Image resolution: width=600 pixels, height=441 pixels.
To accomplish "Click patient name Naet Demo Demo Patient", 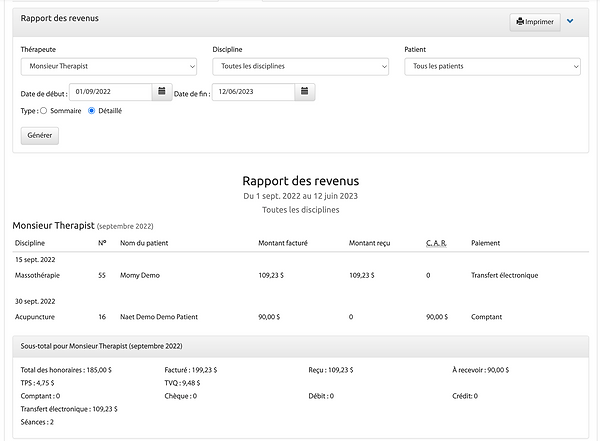I will pyautogui.click(x=159, y=317).
